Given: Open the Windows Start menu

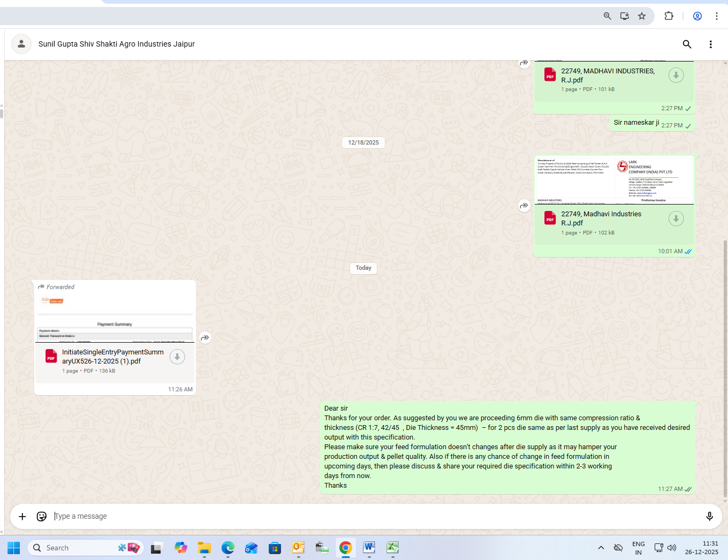Looking at the screenshot, I should [x=14, y=548].
